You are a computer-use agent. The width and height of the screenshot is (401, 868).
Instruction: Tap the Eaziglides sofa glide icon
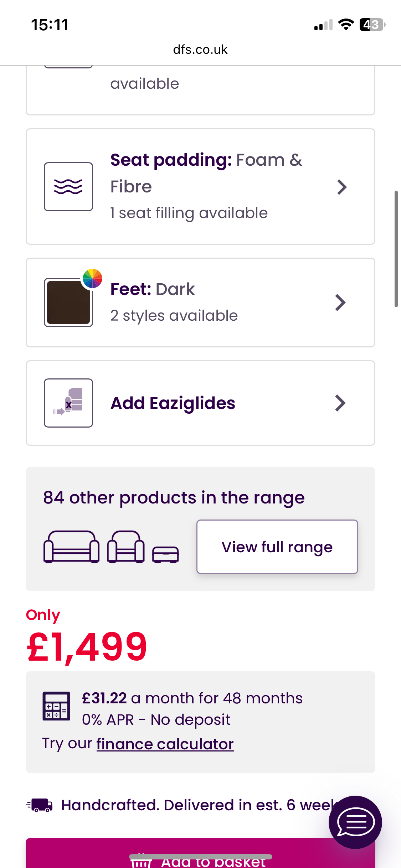click(68, 403)
